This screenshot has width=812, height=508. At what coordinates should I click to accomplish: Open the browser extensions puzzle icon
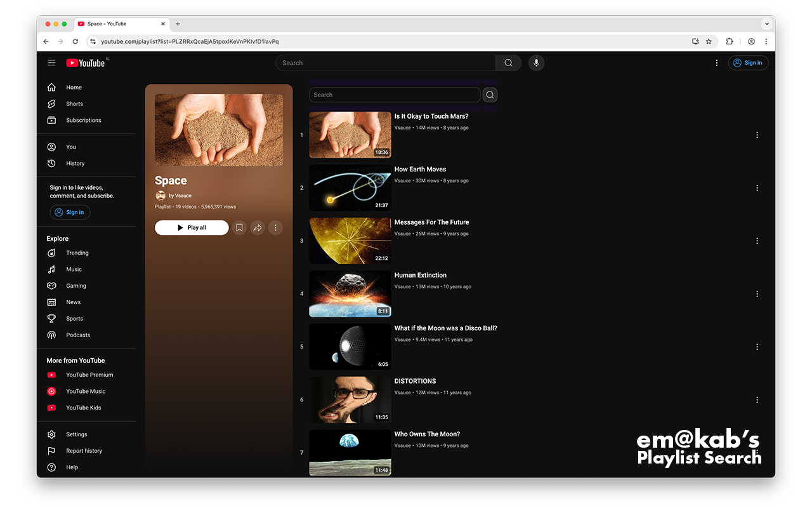coord(730,41)
